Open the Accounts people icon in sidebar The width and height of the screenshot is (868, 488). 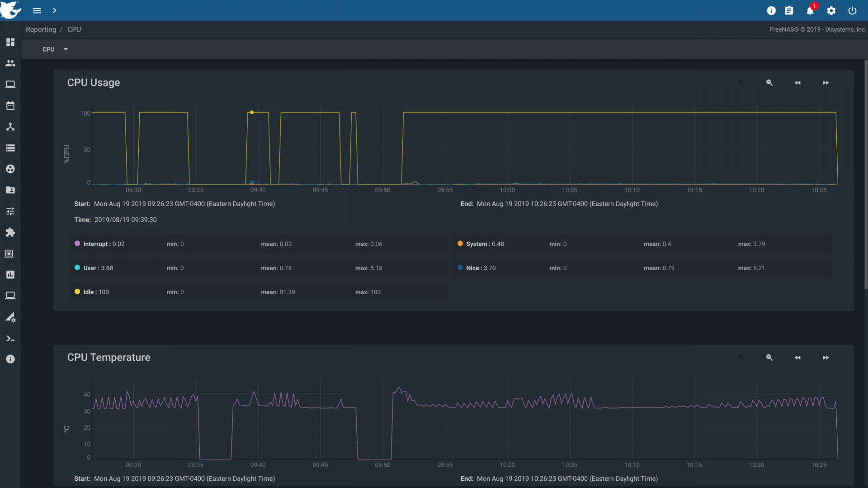coord(10,63)
